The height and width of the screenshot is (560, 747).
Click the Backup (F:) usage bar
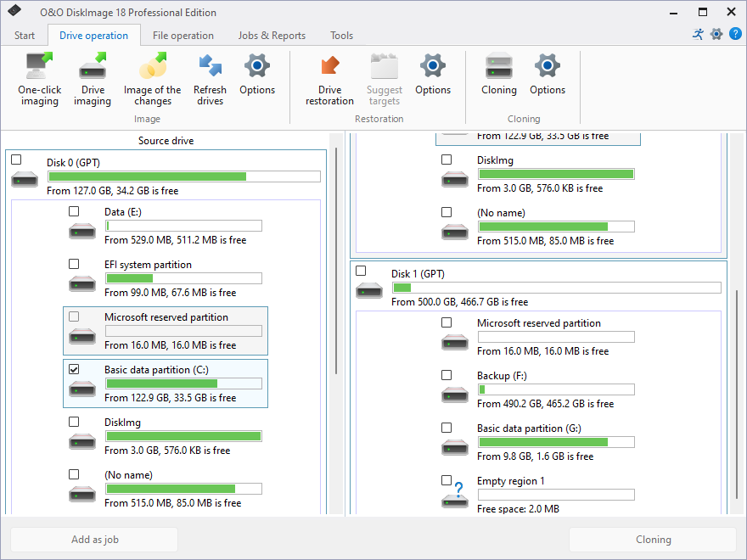556,389
